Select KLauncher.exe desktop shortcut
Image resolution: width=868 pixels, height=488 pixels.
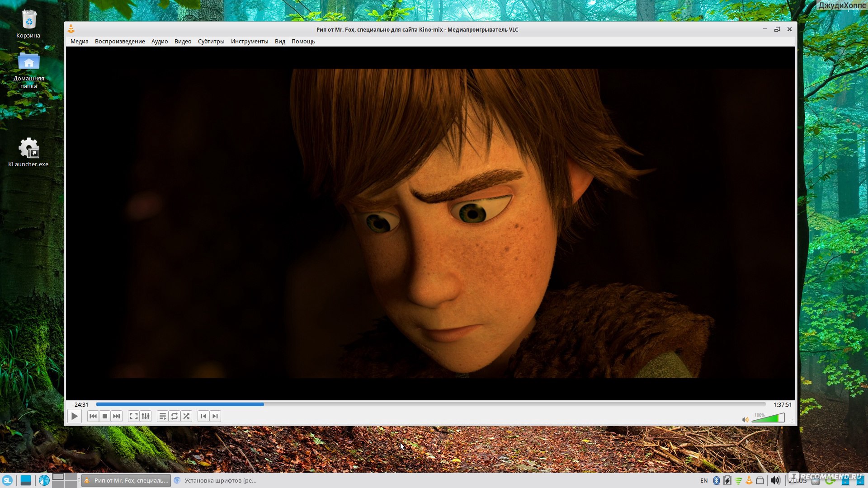point(28,152)
